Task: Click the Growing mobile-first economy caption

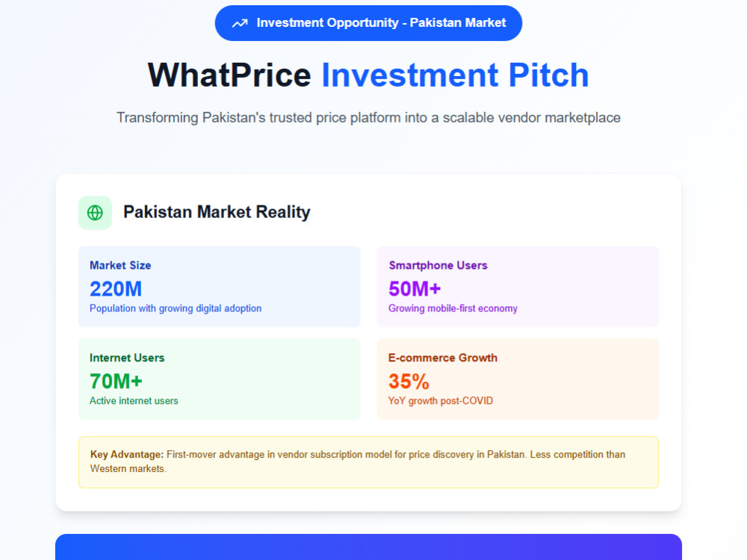Action: click(x=453, y=308)
